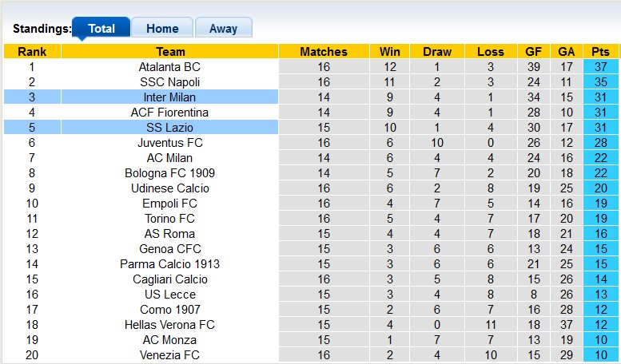The height and width of the screenshot is (364, 621).
Task: Click the GF column header
Action: point(533,51)
